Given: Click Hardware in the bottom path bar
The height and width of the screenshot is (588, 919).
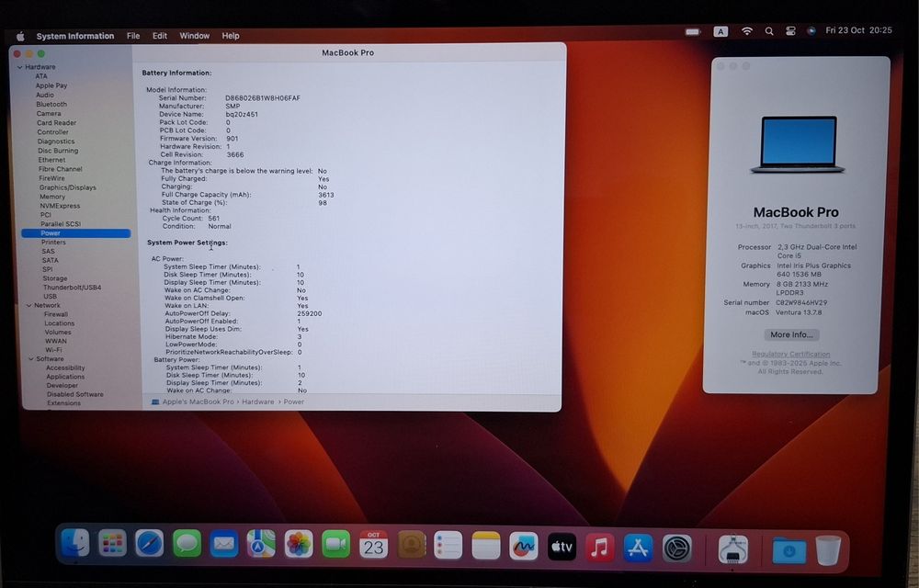Looking at the screenshot, I should (x=258, y=401).
